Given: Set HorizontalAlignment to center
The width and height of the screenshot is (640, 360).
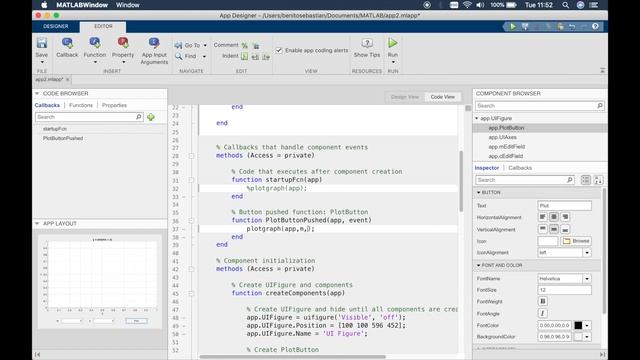Looking at the screenshot, I should point(553,217).
